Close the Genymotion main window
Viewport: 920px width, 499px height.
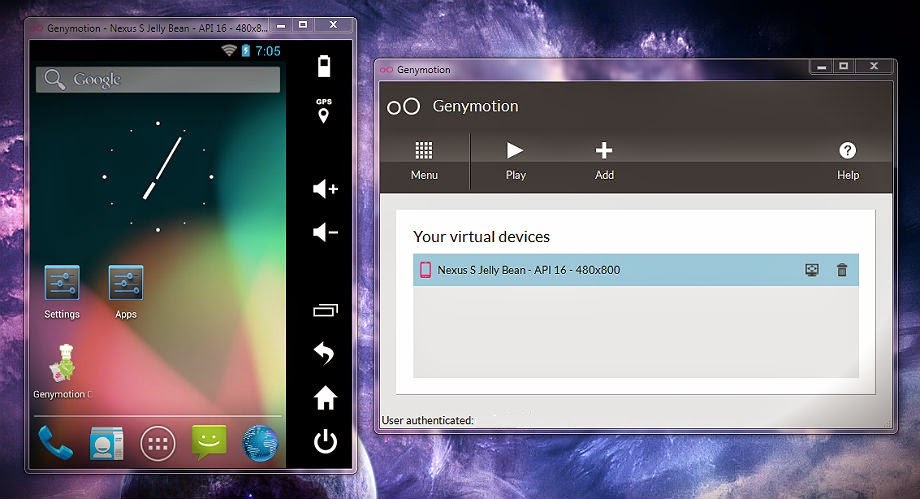click(874, 66)
